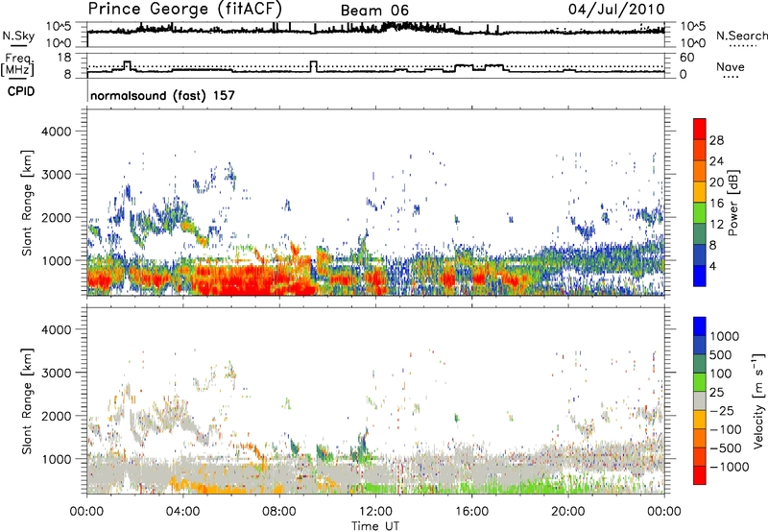Select 'normalsound (fast) 157' text
Viewport: 768px width, 532px height.
[162, 95]
